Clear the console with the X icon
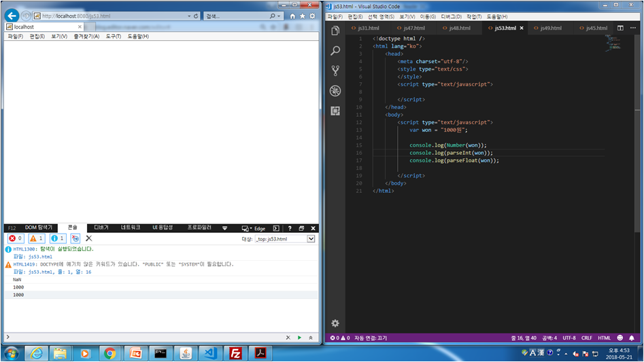The width and height of the screenshot is (644, 362). (88, 238)
